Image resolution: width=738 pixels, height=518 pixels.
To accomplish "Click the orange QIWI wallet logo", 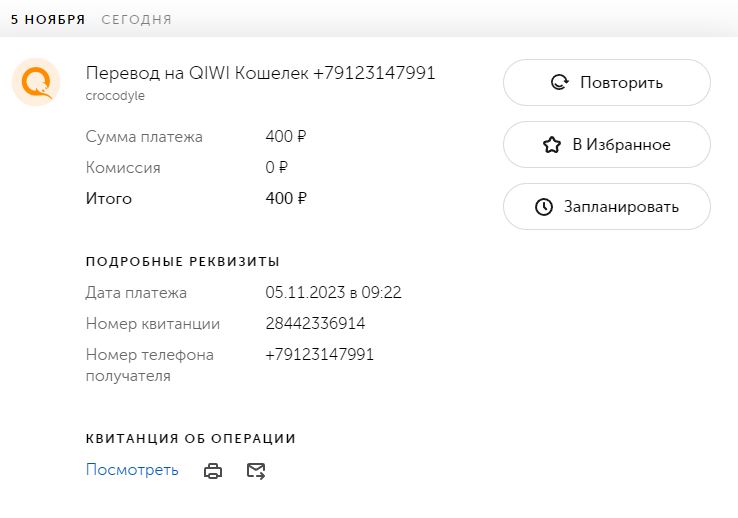I will 36,82.
